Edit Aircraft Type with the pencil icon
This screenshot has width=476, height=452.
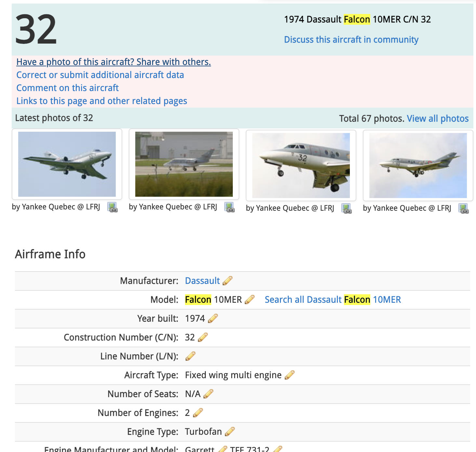pyautogui.click(x=289, y=375)
